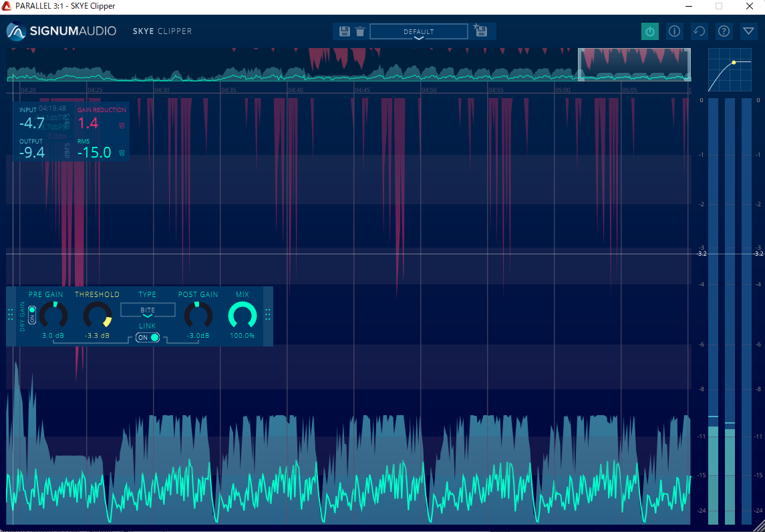Open the info panel icon
The image size is (765, 532).
click(x=674, y=31)
